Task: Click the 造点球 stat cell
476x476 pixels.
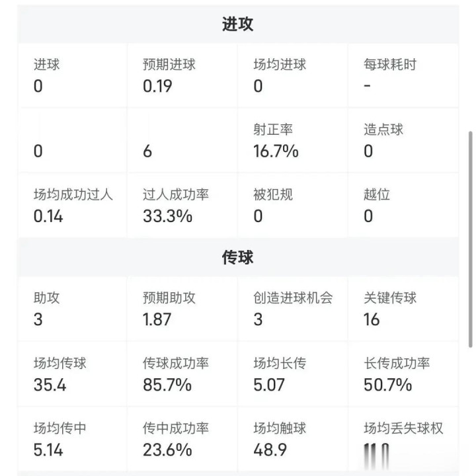Action: coord(402,140)
